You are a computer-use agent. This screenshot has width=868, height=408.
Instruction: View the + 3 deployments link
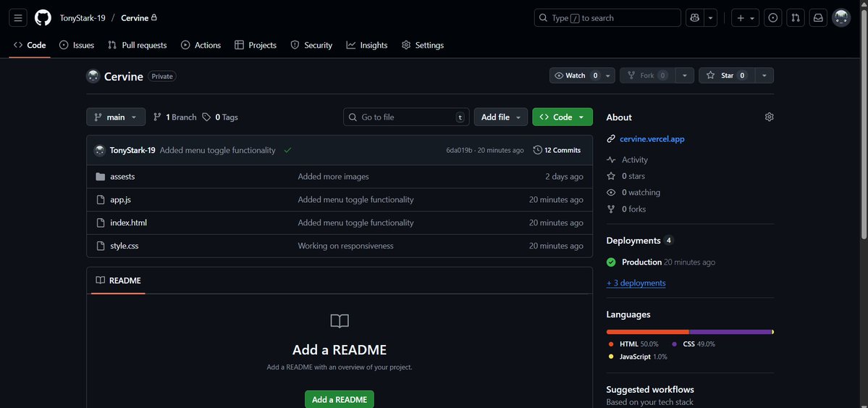(x=636, y=283)
